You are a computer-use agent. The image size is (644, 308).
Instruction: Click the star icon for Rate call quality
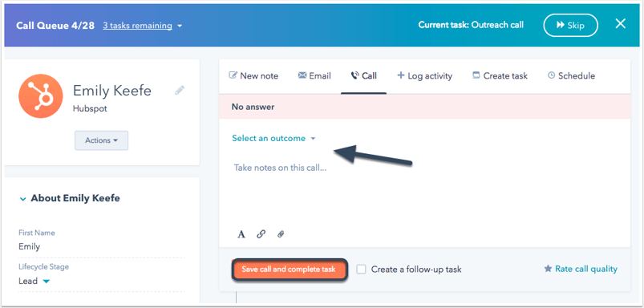[548, 269]
